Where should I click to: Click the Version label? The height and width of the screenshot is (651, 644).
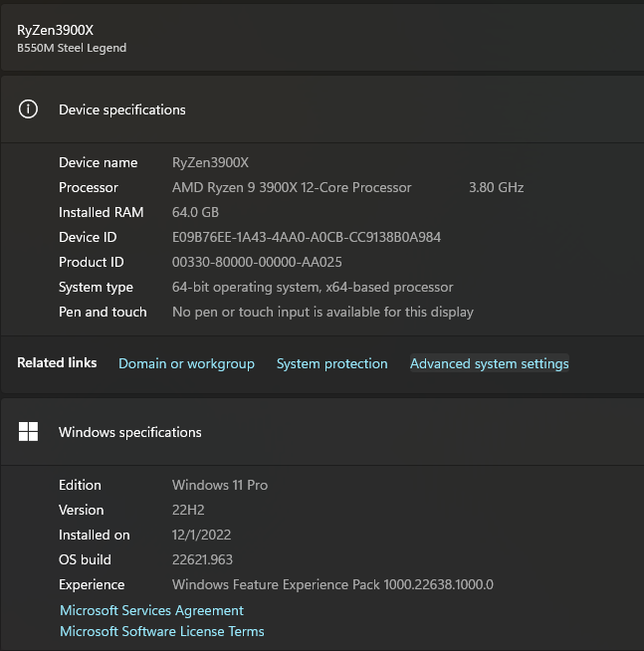81,510
